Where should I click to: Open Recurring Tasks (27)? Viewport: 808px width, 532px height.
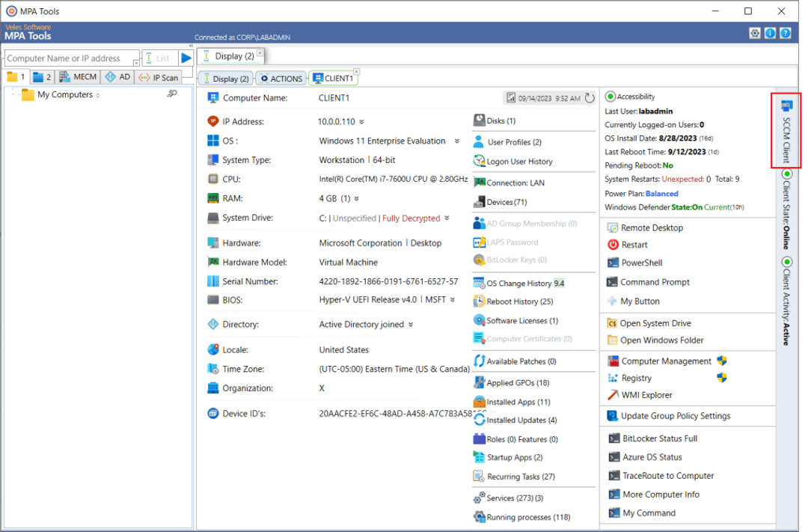tap(514, 477)
